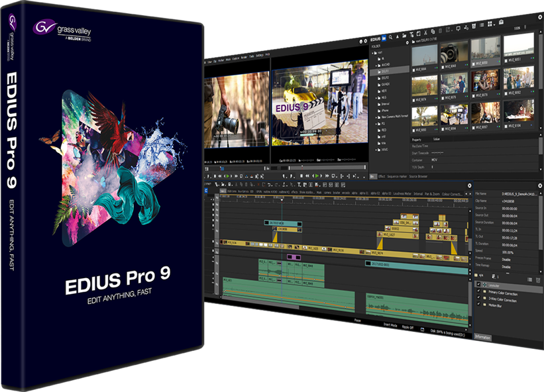Collapse the root folder in Bin tree

pyautogui.click(x=373, y=53)
